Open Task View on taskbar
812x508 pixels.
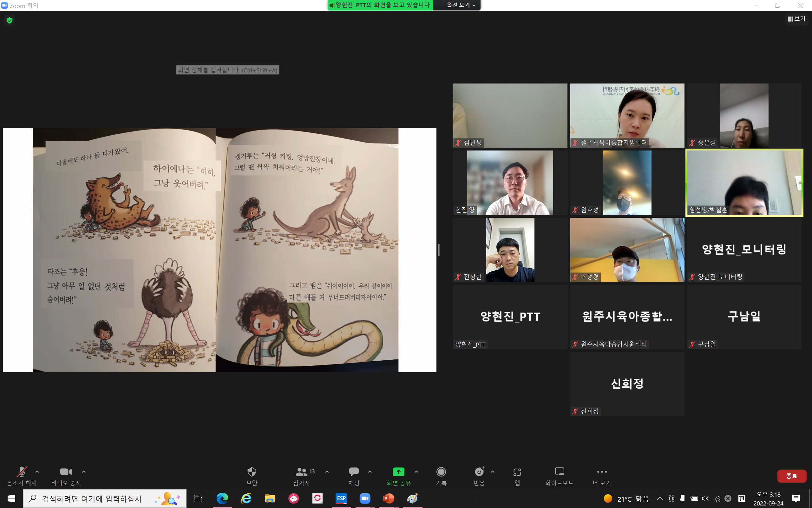pyautogui.click(x=198, y=498)
